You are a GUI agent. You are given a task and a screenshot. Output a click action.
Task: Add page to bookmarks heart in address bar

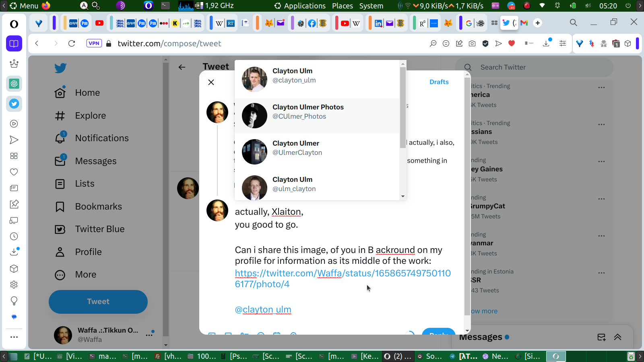[x=512, y=43]
